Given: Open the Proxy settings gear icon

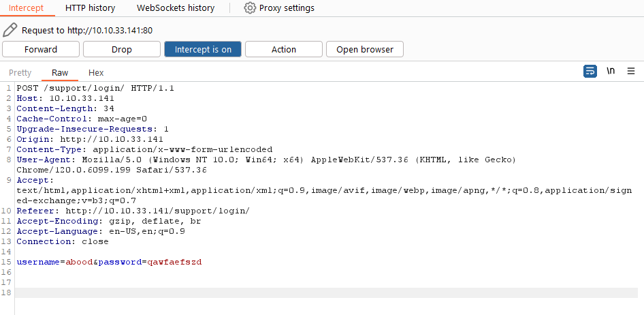Looking at the screenshot, I should point(250,7).
